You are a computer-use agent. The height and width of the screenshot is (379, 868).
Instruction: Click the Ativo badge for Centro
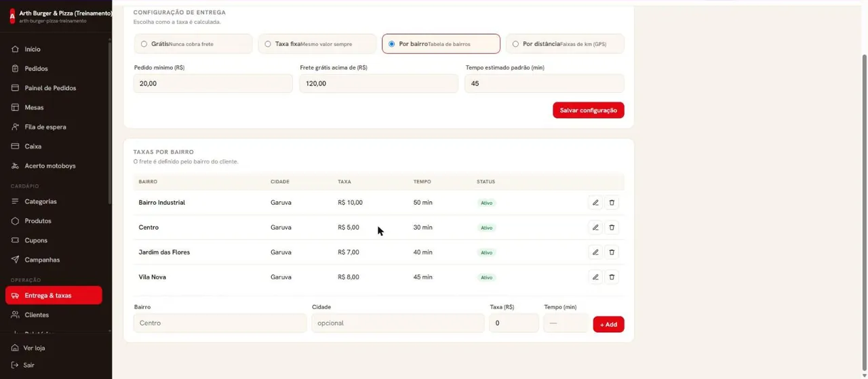coord(487,228)
